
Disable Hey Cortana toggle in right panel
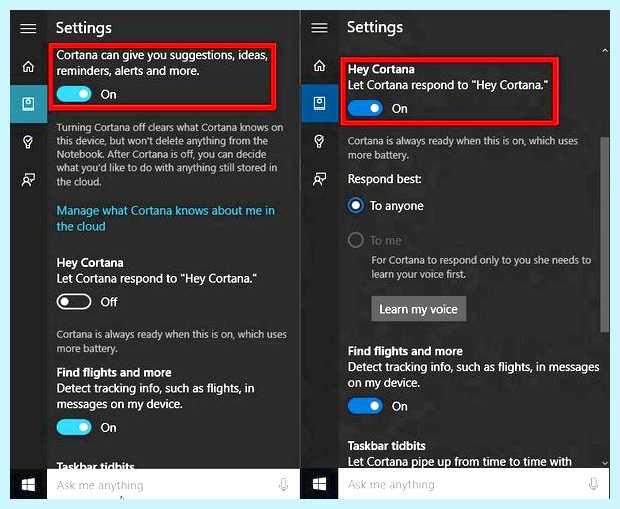click(365, 108)
